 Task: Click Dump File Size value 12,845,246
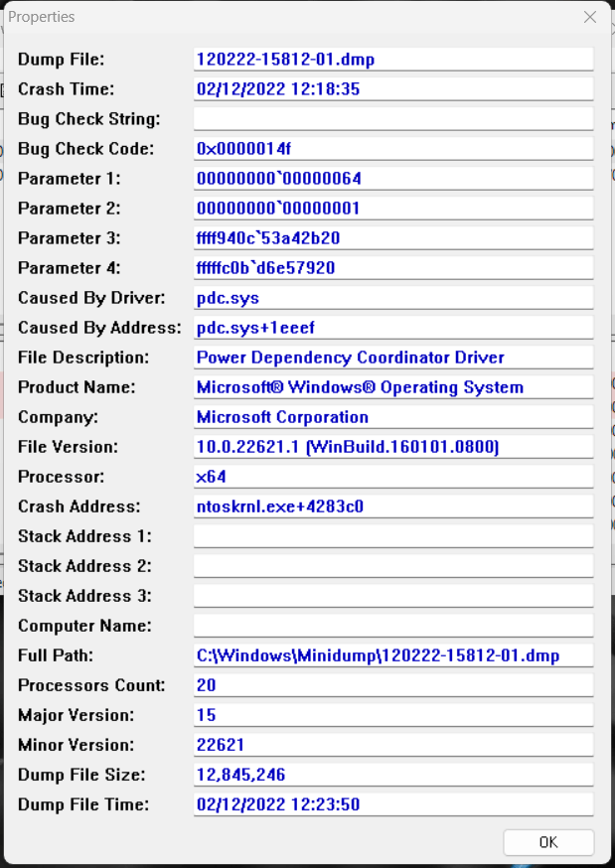[240, 775]
